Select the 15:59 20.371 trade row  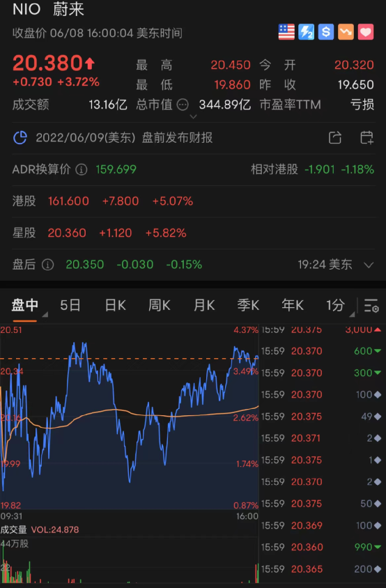[x=321, y=438]
